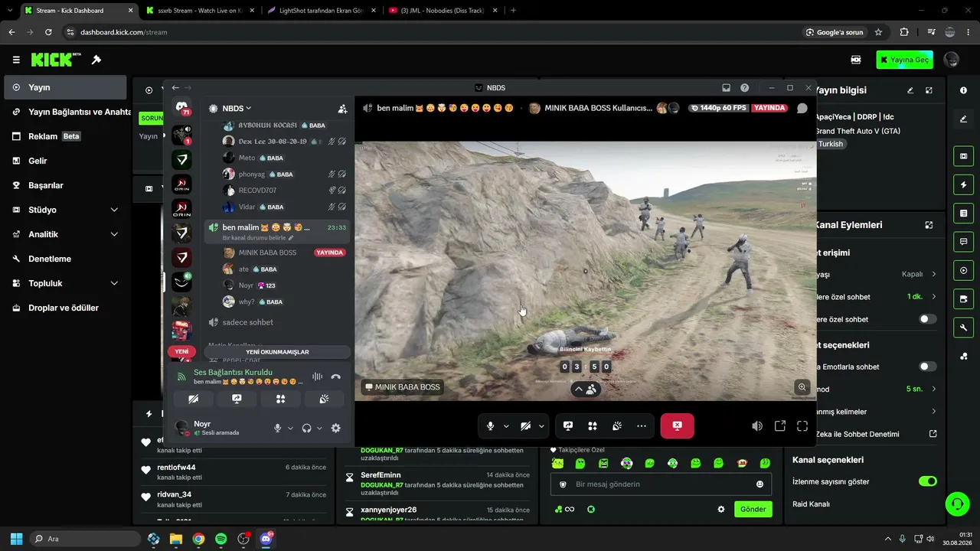Open noise suppression icon beside Ses Bağlantısı Kuruldu
Image resolution: width=980 pixels, height=551 pixels.
pyautogui.click(x=317, y=377)
